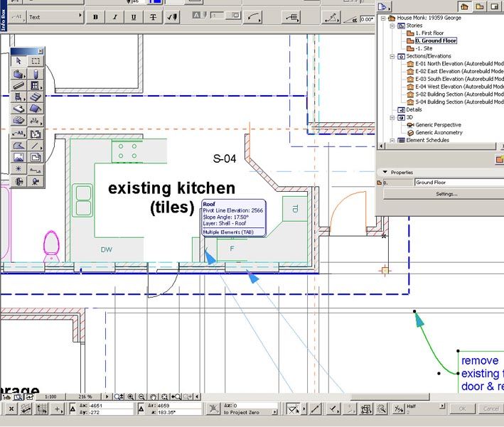The height and width of the screenshot is (427, 504).
Task: Open the 'to Project Zero' dropdown arrow
Action: tap(275, 412)
